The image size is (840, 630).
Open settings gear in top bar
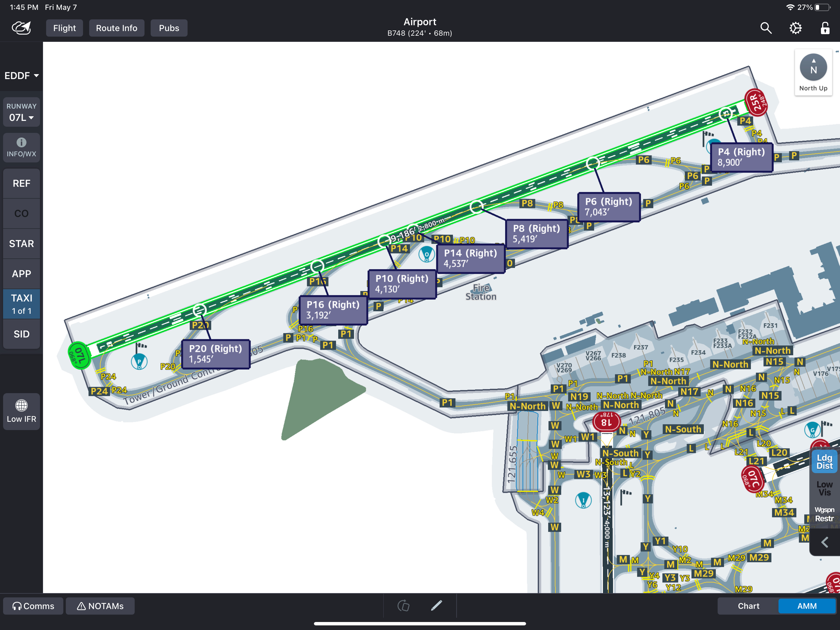pyautogui.click(x=795, y=28)
